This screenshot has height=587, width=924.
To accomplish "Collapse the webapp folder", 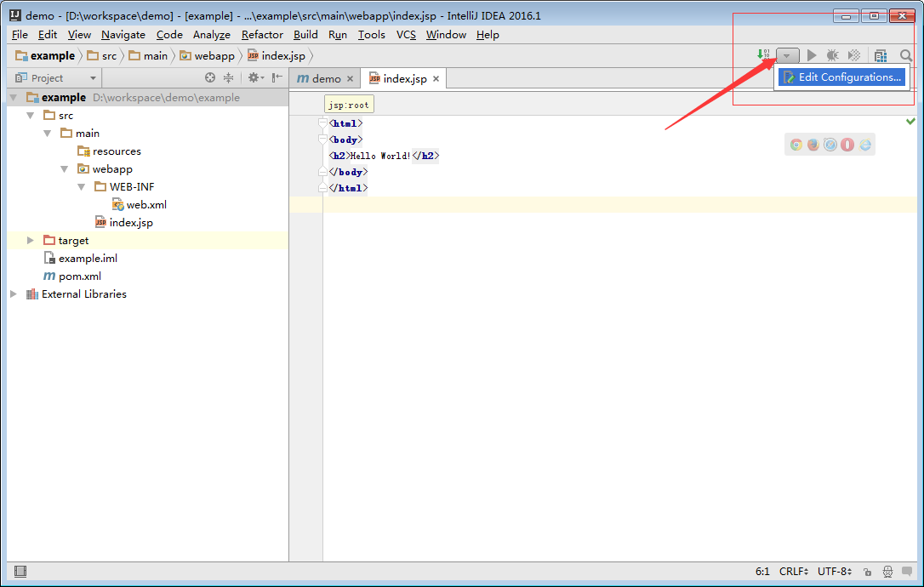I will click(x=65, y=169).
